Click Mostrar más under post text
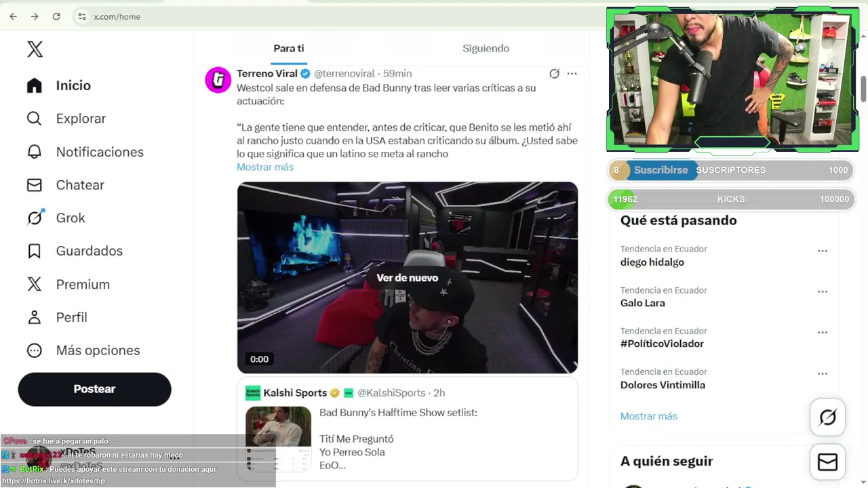The width and height of the screenshot is (868, 488). [x=265, y=167]
